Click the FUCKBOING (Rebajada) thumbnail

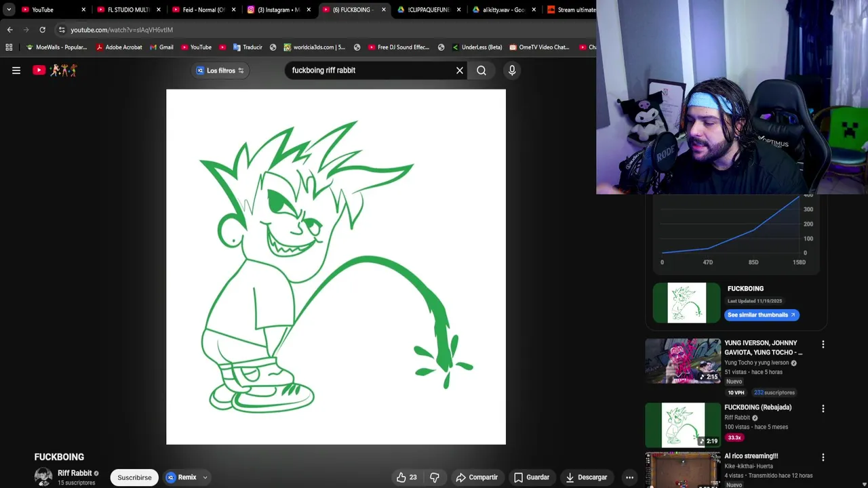point(683,425)
